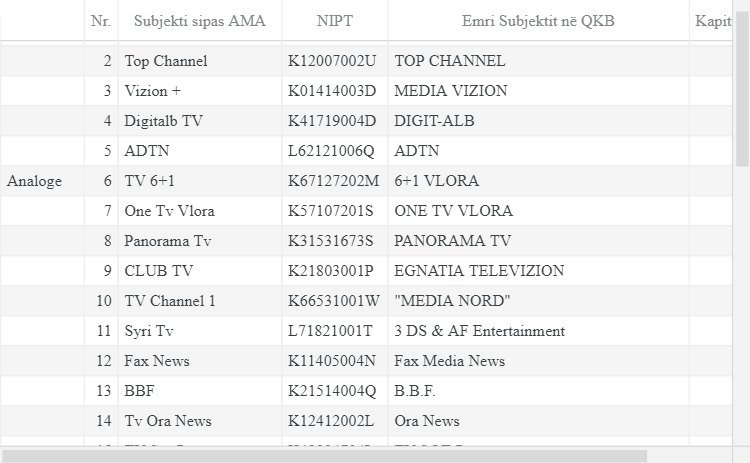Click the NIPT column header

334,21
